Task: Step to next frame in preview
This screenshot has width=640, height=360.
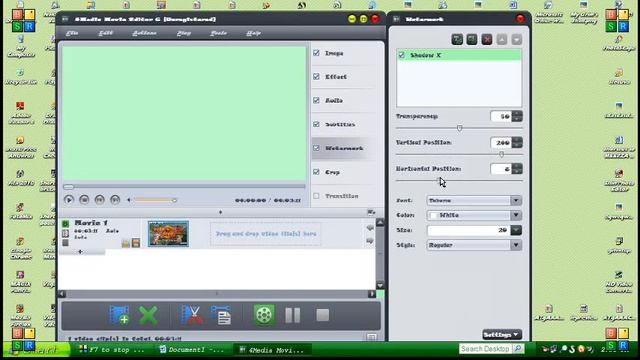Action: [x=115, y=200]
